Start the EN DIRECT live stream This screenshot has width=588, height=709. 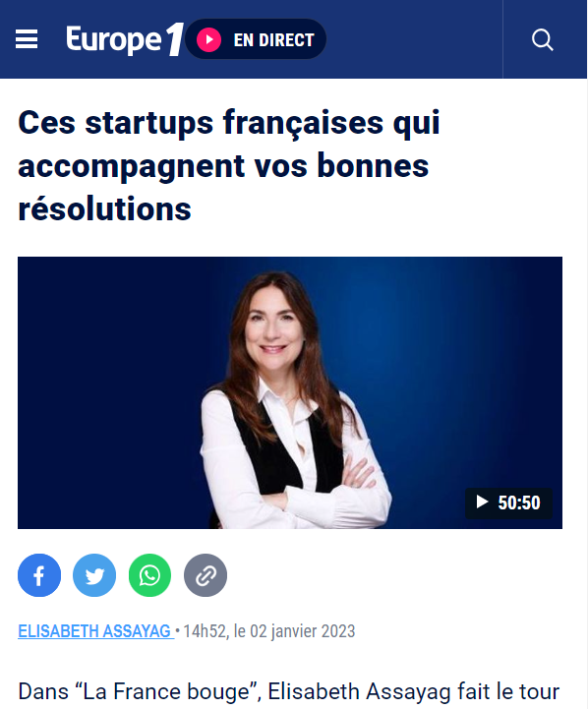(x=256, y=39)
